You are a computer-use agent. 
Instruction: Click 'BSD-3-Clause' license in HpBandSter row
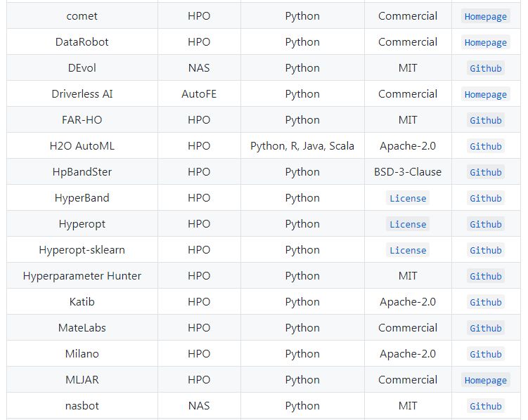(408, 171)
